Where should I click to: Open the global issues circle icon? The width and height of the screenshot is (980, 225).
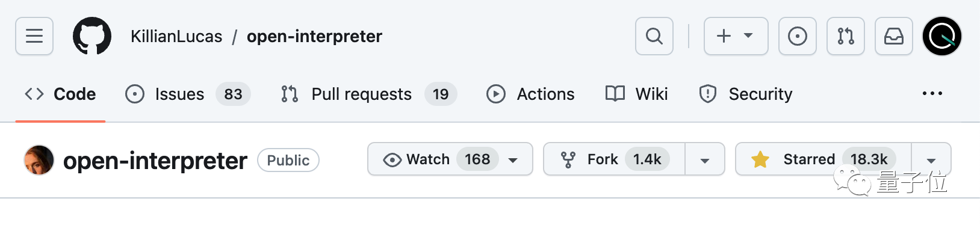(x=798, y=36)
